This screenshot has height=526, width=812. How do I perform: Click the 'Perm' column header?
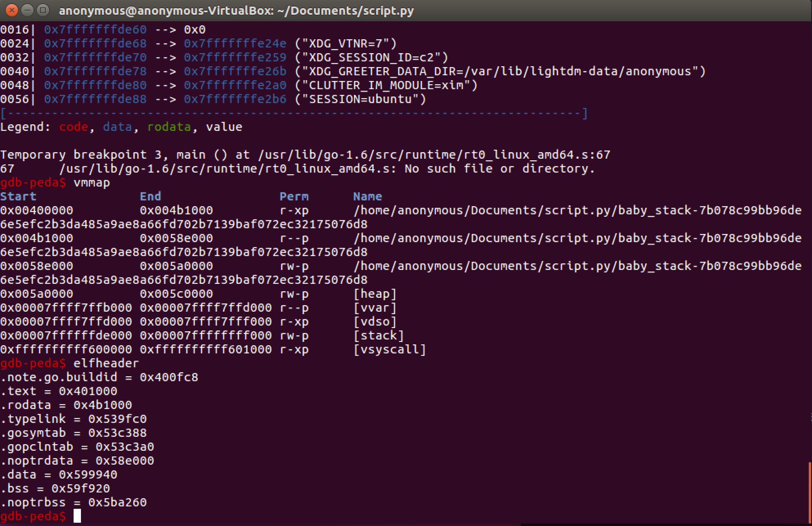point(294,196)
